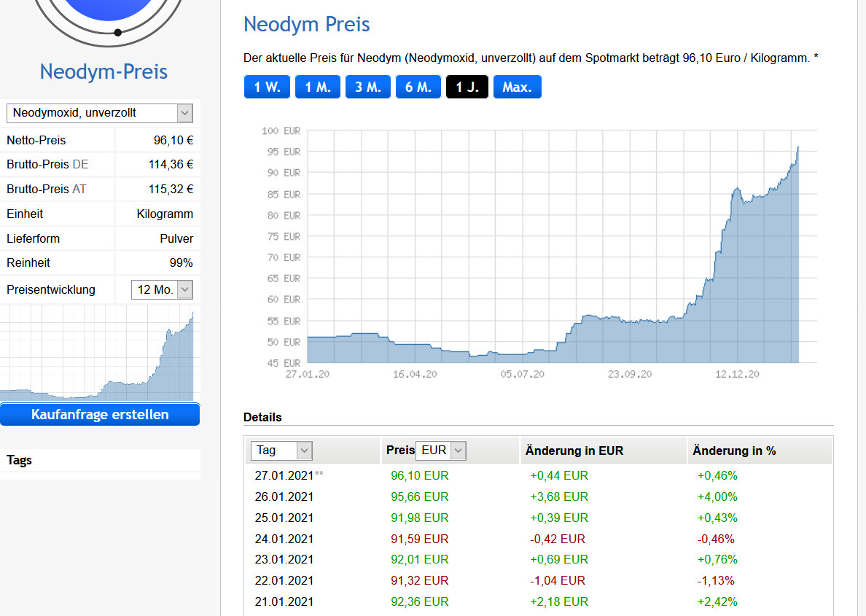Select the active 1 J. range tab

coord(467,87)
